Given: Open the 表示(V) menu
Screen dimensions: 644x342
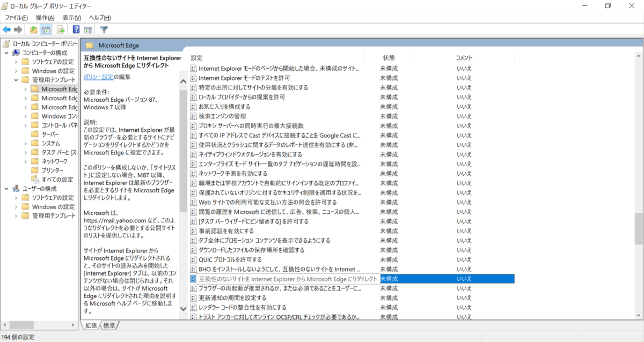Looking at the screenshot, I should (72, 18).
